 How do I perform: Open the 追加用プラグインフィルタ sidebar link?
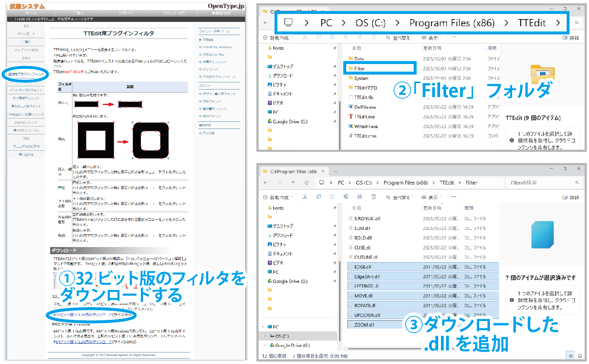click(x=26, y=74)
